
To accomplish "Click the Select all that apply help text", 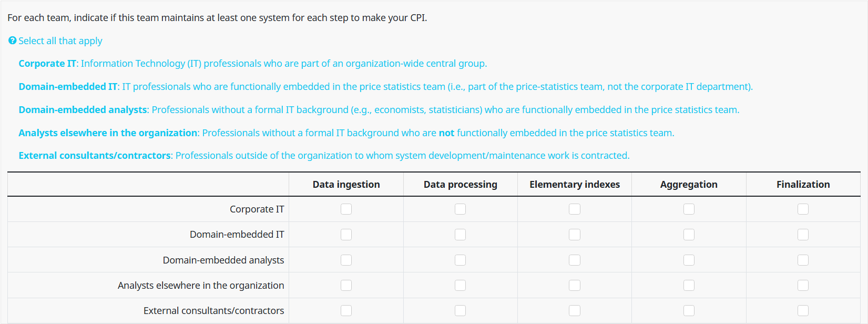I will point(60,41).
